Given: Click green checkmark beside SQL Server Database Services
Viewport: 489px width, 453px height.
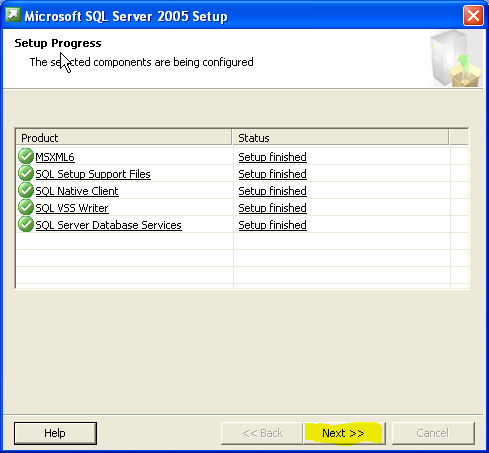Looking at the screenshot, I should tap(26, 224).
